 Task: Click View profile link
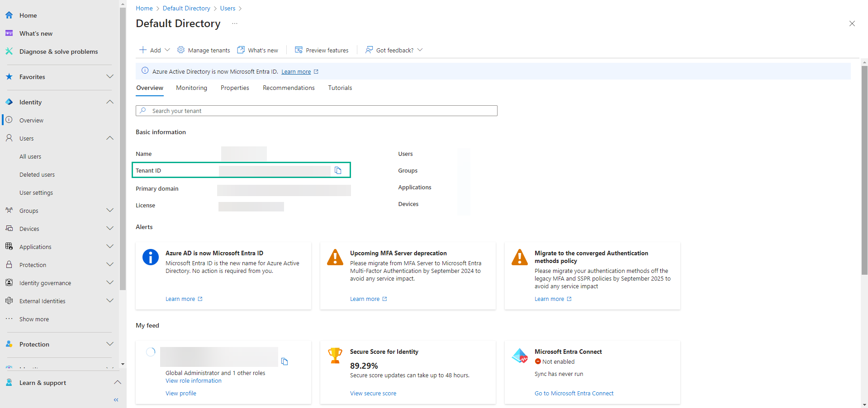(x=181, y=394)
